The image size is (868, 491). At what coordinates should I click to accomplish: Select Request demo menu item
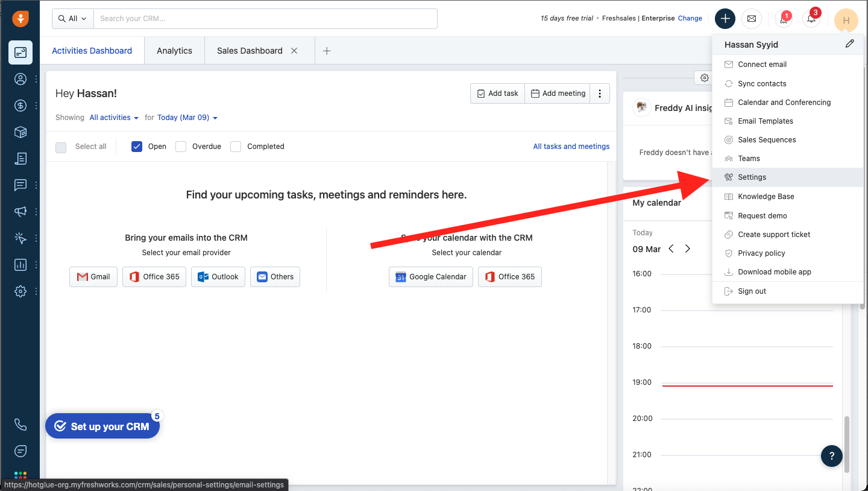788,216
